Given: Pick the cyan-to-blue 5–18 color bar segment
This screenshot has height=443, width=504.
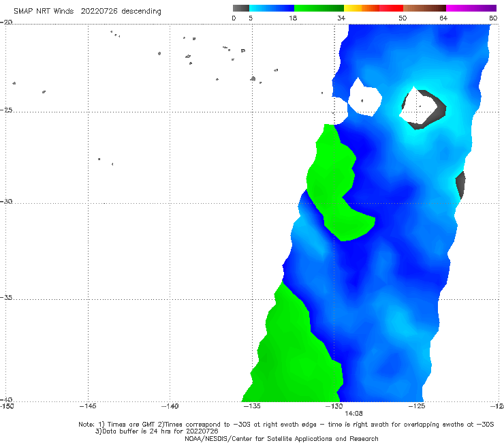Looking at the screenshot, I should point(272,8).
